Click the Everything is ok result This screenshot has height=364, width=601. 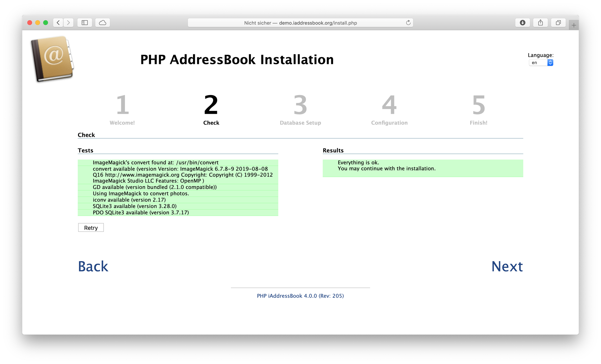click(x=423, y=168)
